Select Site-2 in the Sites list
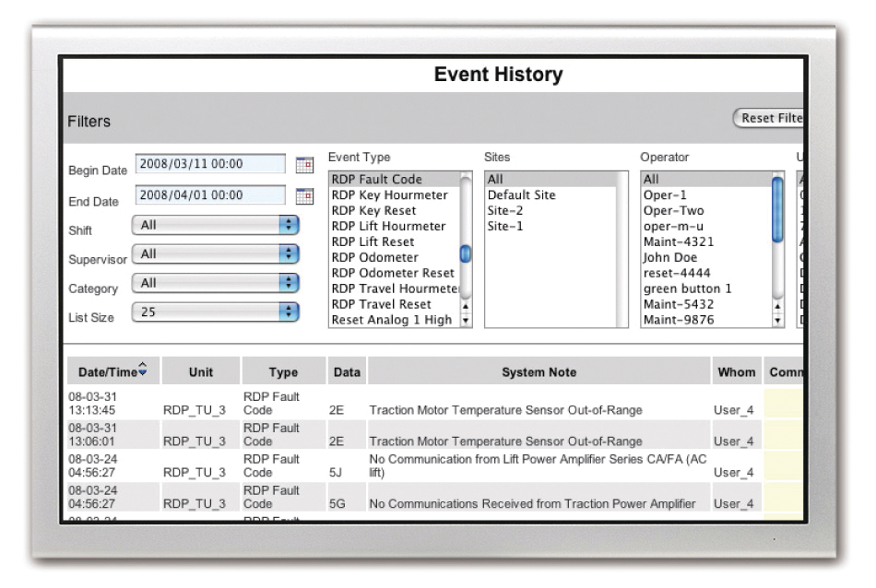 coord(507,211)
